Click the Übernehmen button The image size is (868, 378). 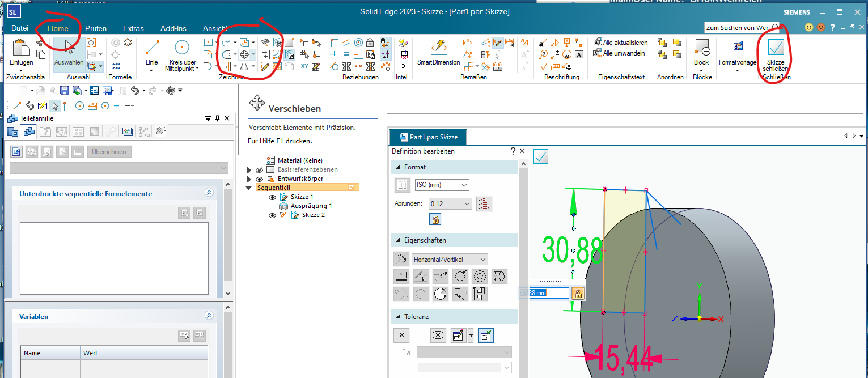click(x=109, y=152)
